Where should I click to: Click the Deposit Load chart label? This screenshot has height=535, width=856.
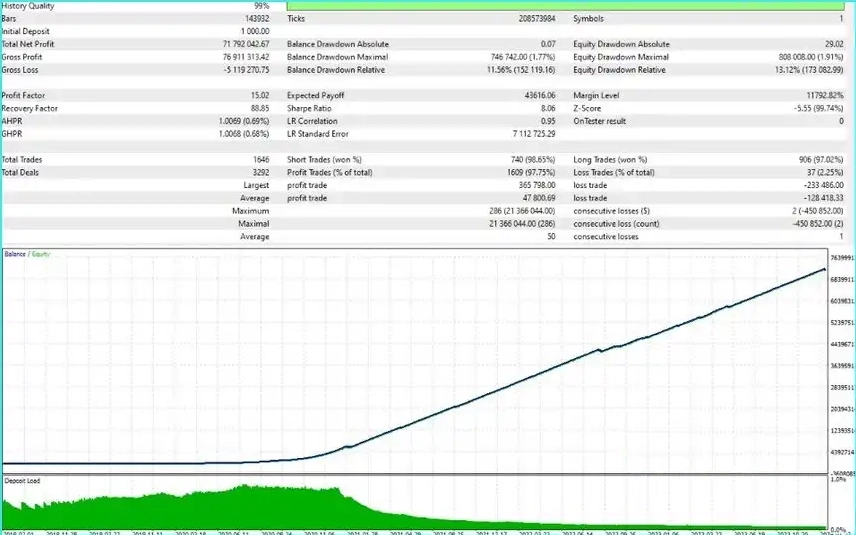coord(22,481)
